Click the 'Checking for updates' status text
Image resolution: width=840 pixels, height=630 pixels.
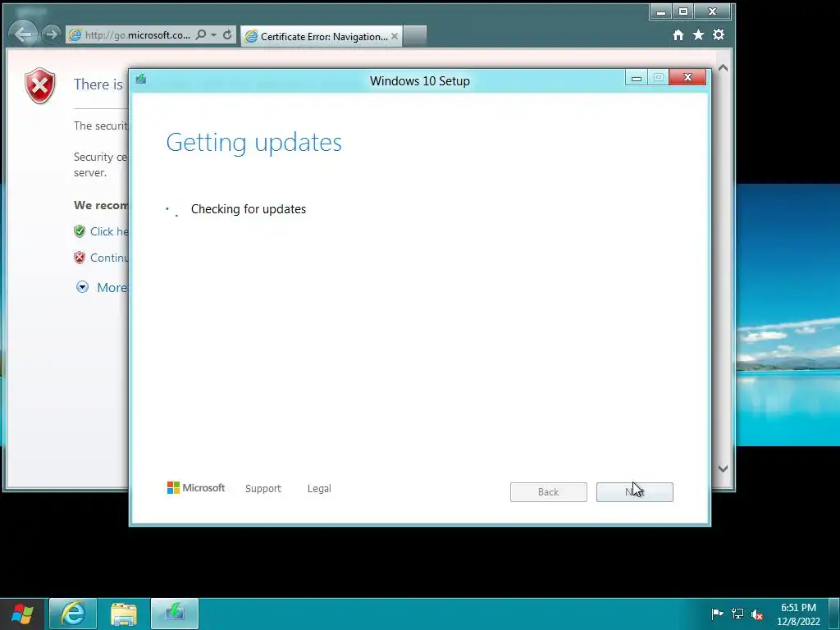pyautogui.click(x=249, y=209)
